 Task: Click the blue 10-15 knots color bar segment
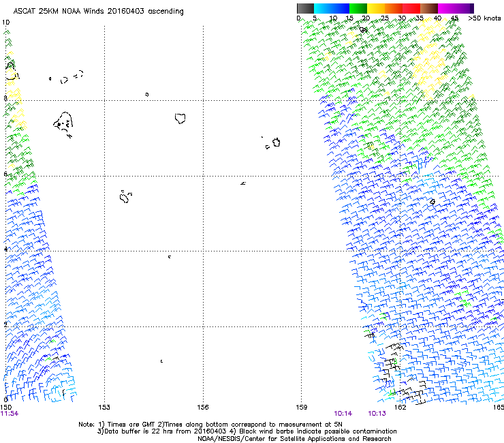(341, 8)
